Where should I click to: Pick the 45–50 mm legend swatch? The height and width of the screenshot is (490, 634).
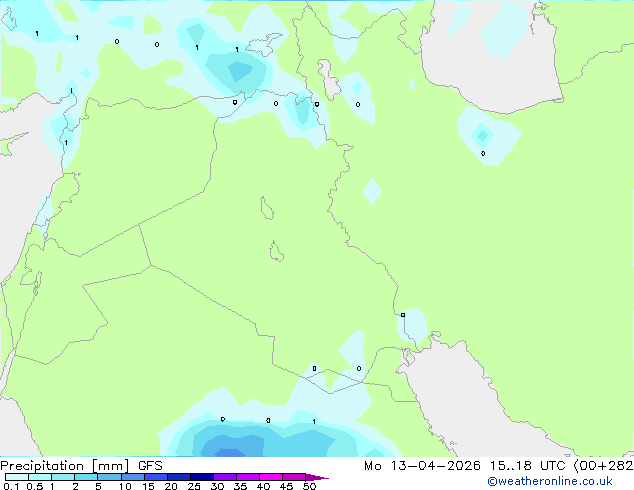[294, 477]
